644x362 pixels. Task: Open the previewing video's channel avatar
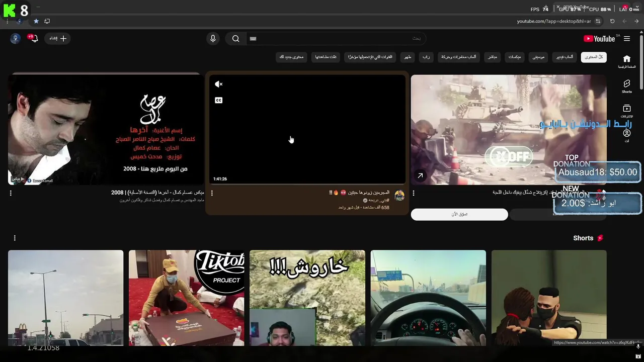pyautogui.click(x=399, y=195)
